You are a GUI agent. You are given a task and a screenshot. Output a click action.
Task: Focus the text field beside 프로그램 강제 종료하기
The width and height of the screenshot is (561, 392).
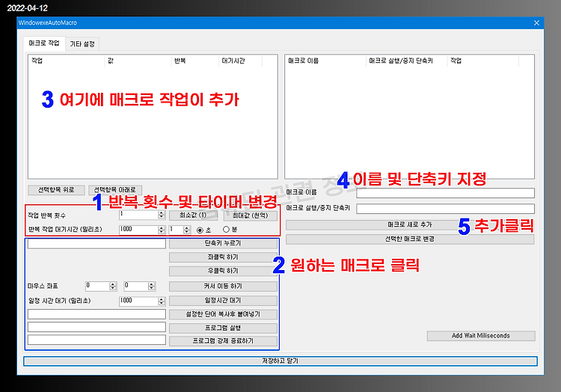96,340
